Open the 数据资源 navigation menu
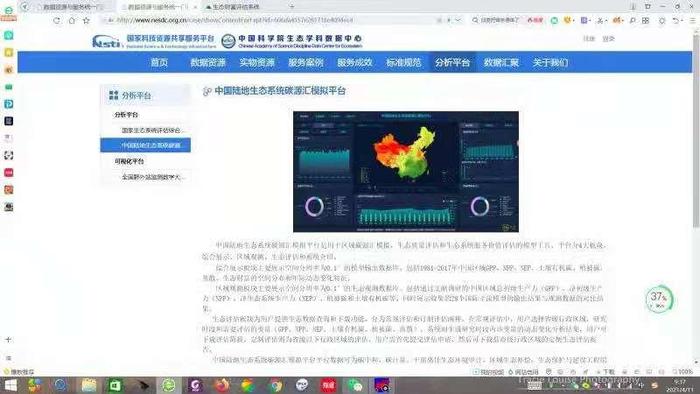This screenshot has height=394, width=700. tap(208, 62)
